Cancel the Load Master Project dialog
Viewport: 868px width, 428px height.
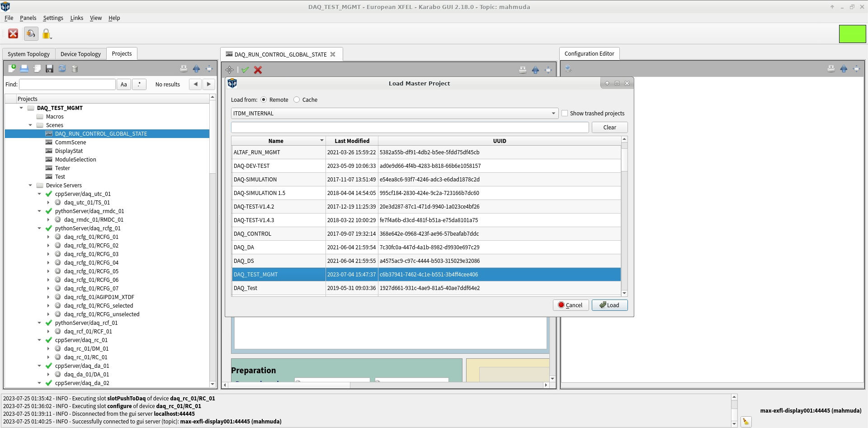[571, 305]
